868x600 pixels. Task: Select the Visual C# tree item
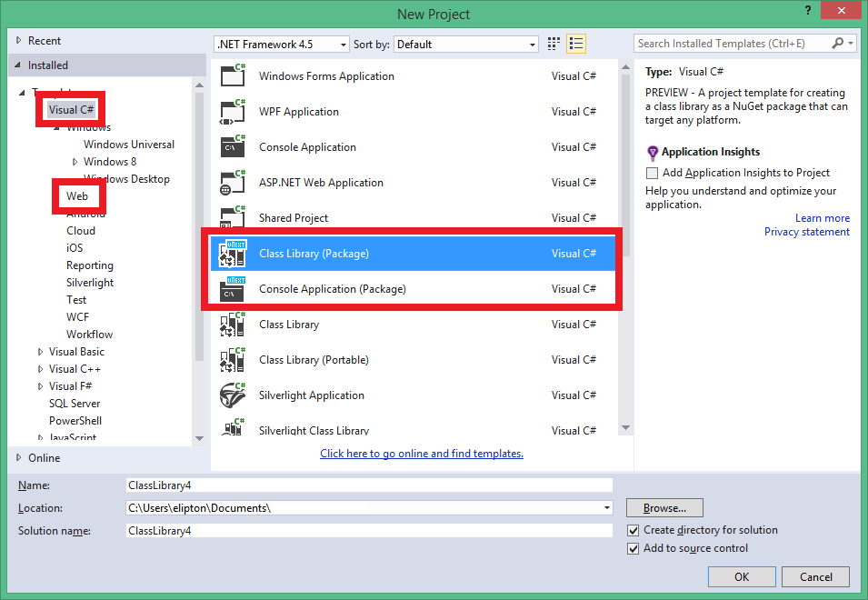tap(71, 110)
